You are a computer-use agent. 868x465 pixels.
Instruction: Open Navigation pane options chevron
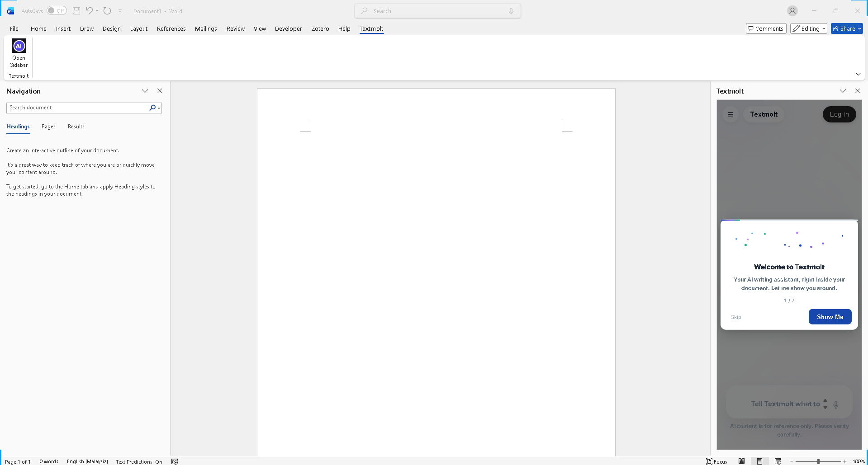coord(145,91)
